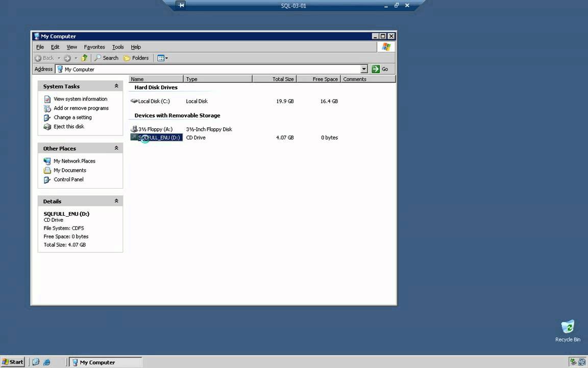
Task: Open My Network Places link
Action: (x=74, y=161)
